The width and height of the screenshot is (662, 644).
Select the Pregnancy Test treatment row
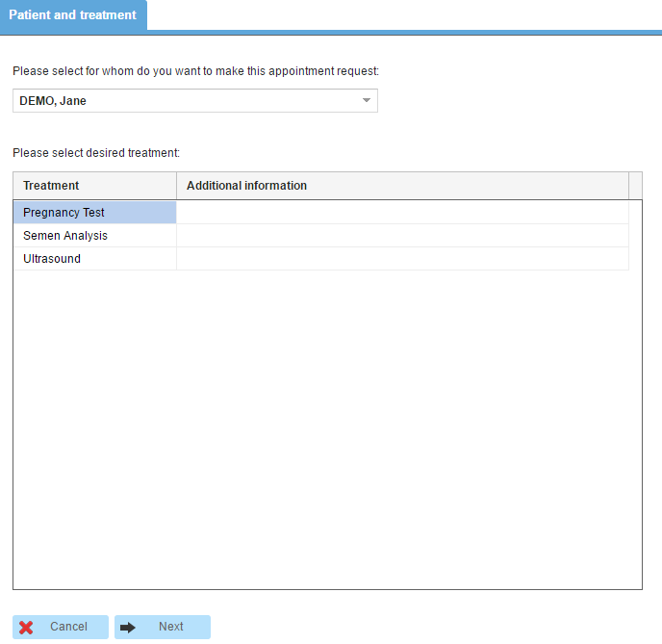[320, 213]
